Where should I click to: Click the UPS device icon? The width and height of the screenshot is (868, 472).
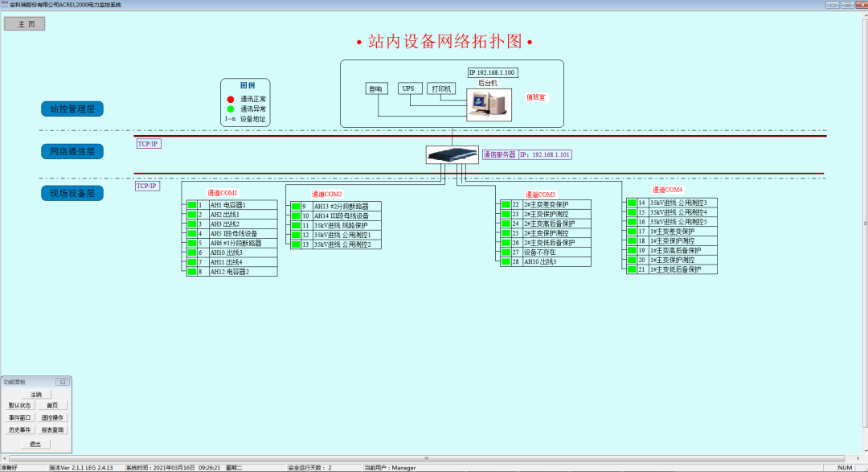tap(409, 88)
